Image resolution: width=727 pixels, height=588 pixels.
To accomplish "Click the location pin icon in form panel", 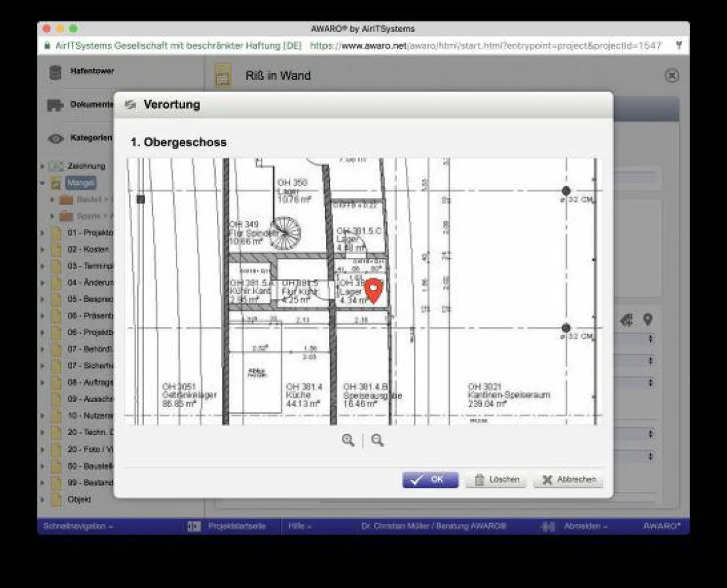I will [647, 319].
